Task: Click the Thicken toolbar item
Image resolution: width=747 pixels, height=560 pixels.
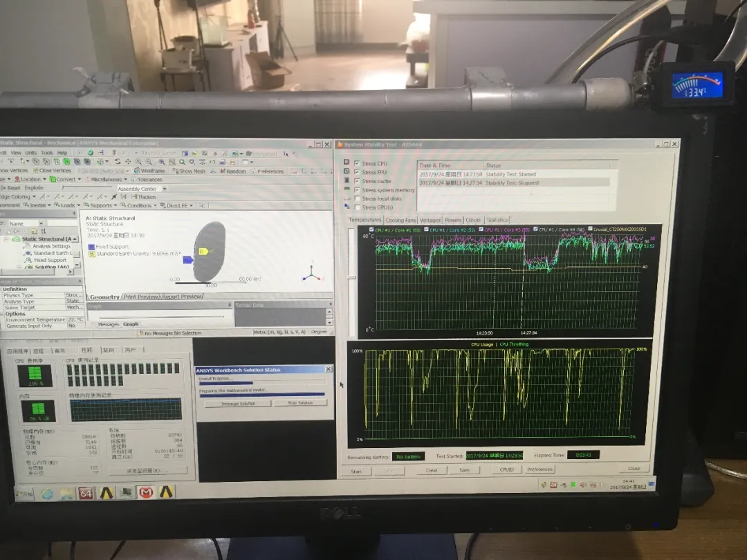Action: [143, 196]
